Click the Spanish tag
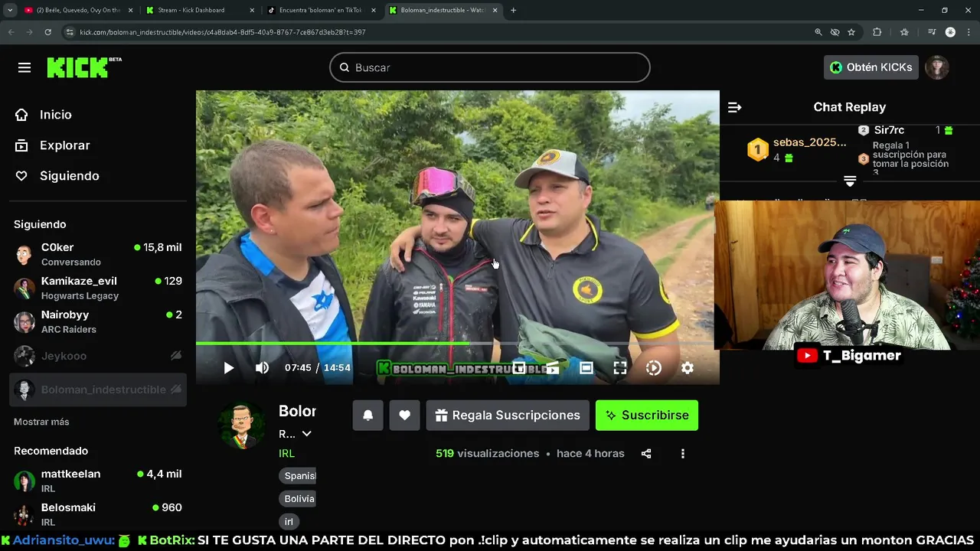980x551 pixels. [299, 475]
